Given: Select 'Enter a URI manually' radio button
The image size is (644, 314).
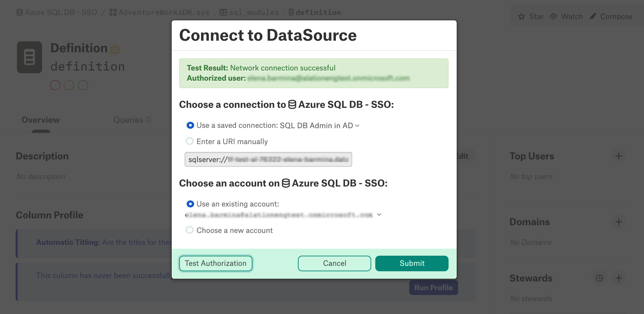Looking at the screenshot, I should (x=190, y=141).
